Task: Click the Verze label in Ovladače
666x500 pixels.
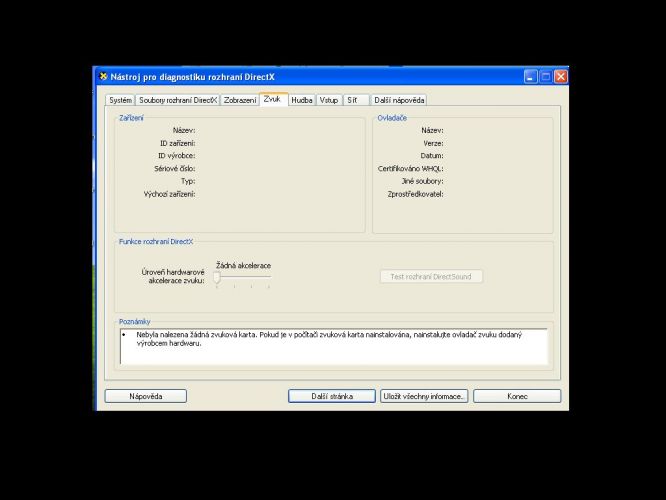Action: 433,143
